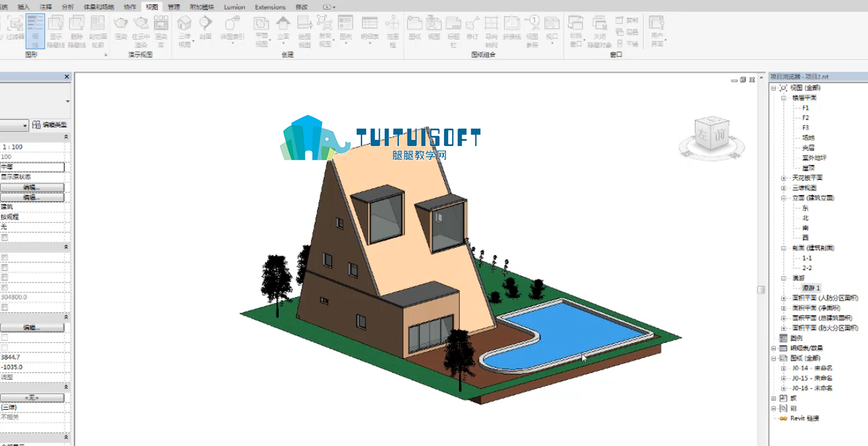Click the Matchline (拼接线) tool
868x446 pixels.
coord(511,28)
